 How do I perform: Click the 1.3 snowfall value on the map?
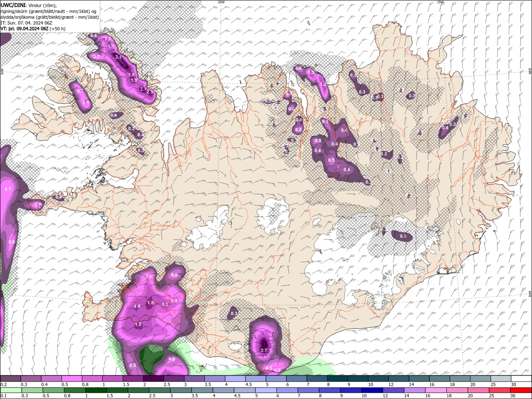point(165,304)
